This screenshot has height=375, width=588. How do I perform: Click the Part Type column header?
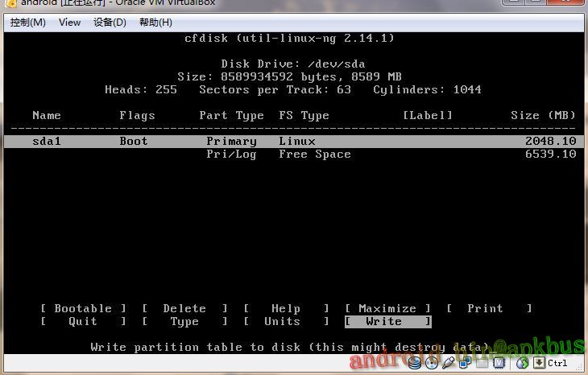231,116
